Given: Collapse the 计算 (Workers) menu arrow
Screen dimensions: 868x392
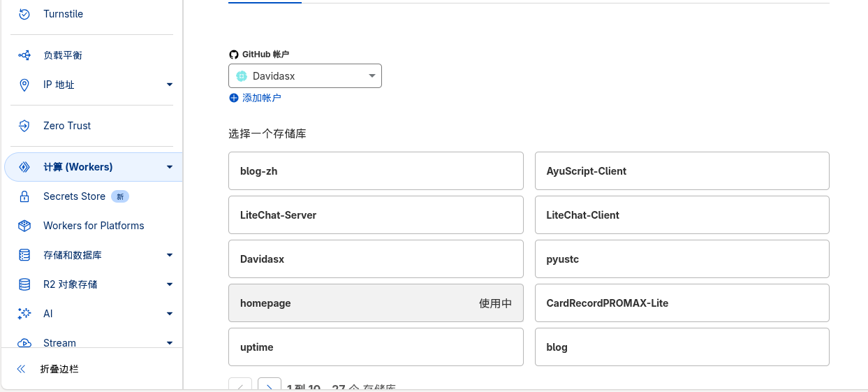Looking at the screenshot, I should tap(170, 167).
